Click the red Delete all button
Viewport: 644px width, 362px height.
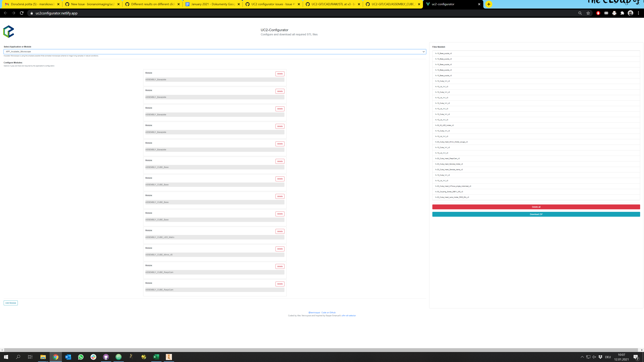click(536, 207)
